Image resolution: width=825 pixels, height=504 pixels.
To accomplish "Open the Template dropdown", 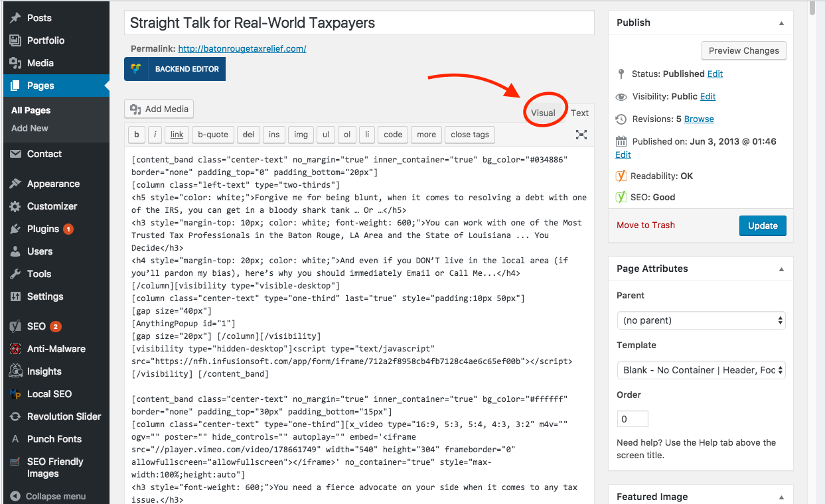I will pyautogui.click(x=701, y=370).
